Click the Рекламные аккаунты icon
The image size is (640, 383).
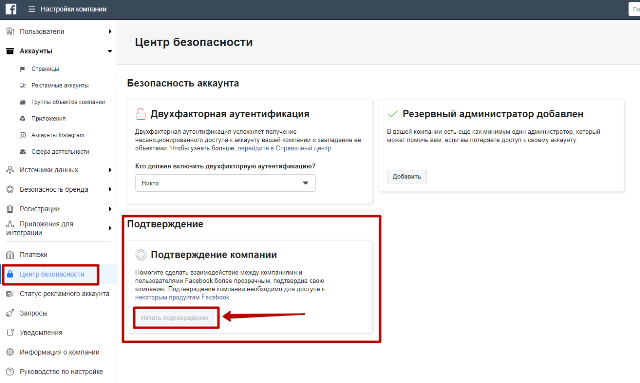point(22,85)
